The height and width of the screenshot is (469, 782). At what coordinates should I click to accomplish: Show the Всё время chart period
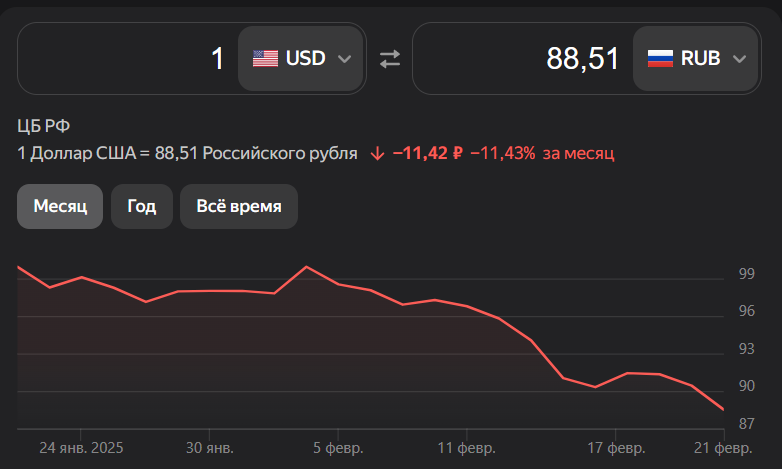[x=238, y=207]
